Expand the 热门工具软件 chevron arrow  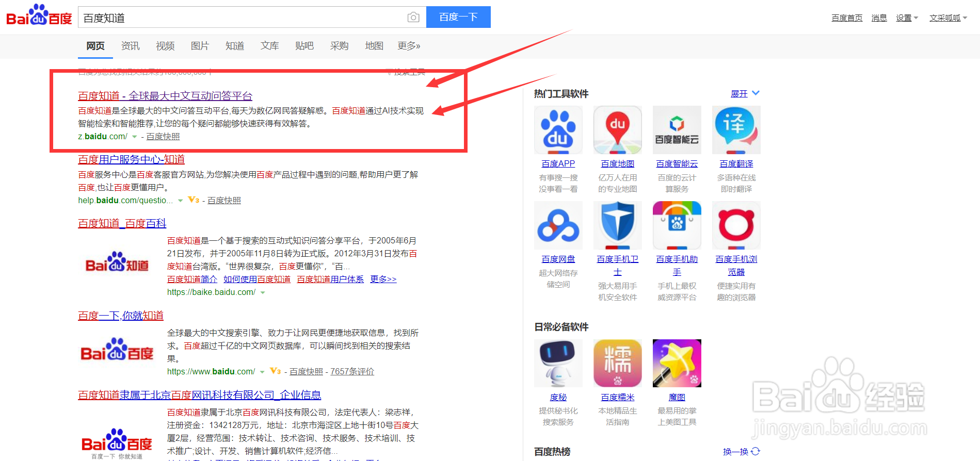[x=756, y=93]
